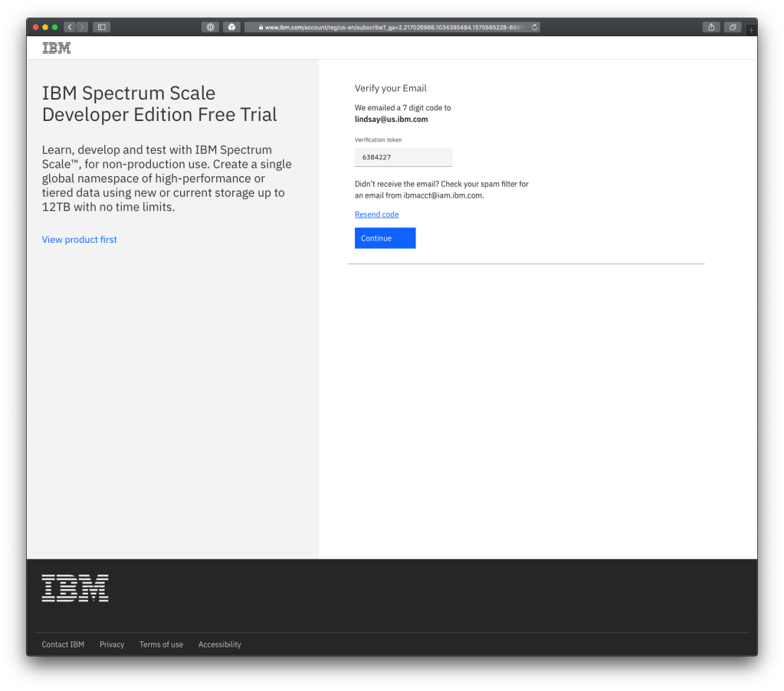This screenshot has height=691, width=784.
Task: Select the Accessibility footer link
Action: coord(219,644)
